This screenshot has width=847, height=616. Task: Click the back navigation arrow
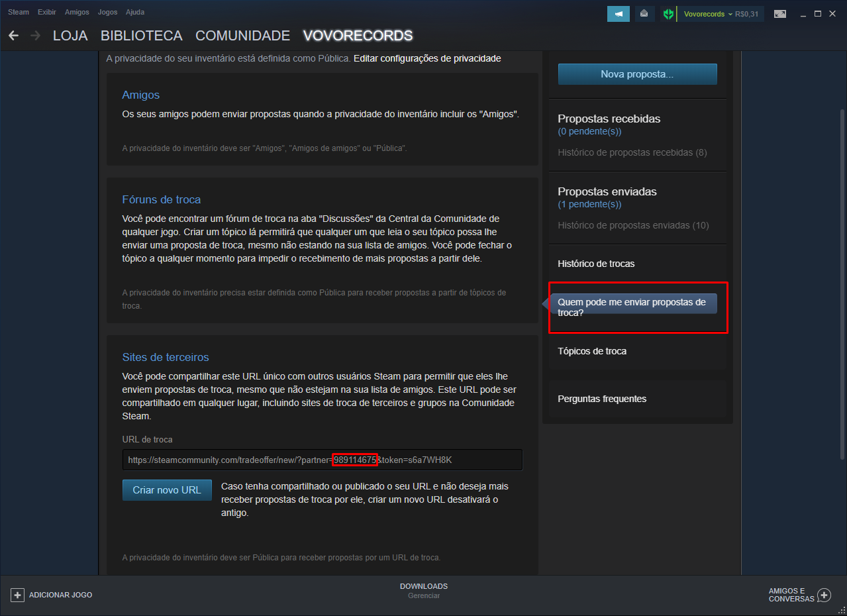pyautogui.click(x=13, y=36)
